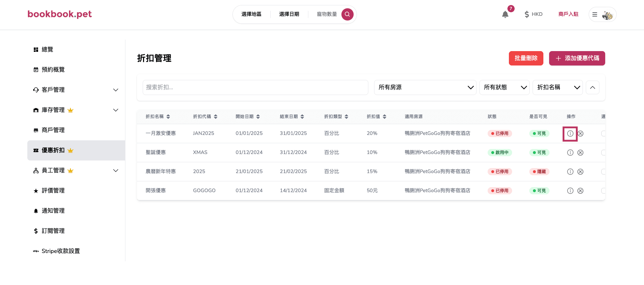This screenshot has width=644, height=285.
Task: Click the 21/02/2025 end date cell
Action: pos(293,172)
